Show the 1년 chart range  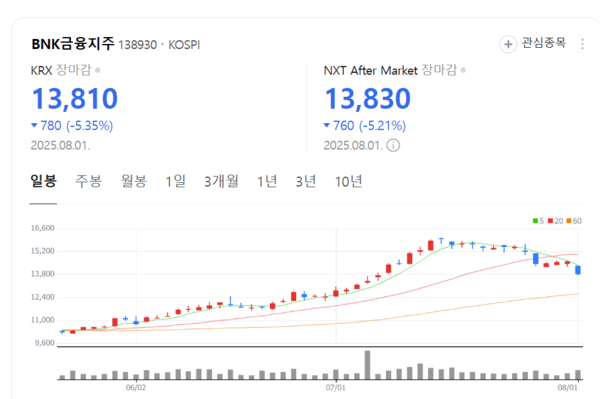pos(267,181)
